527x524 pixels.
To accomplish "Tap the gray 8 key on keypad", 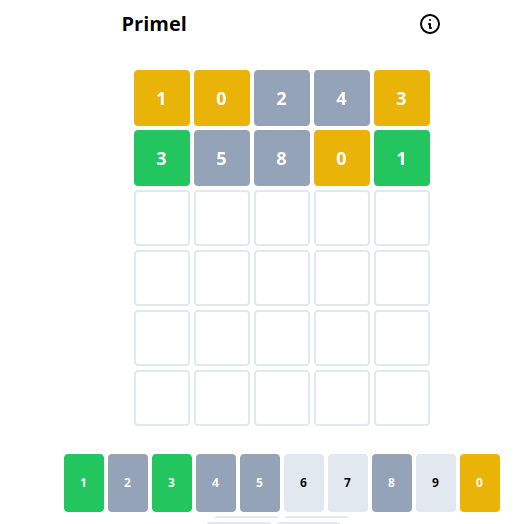I will pyautogui.click(x=392, y=483).
